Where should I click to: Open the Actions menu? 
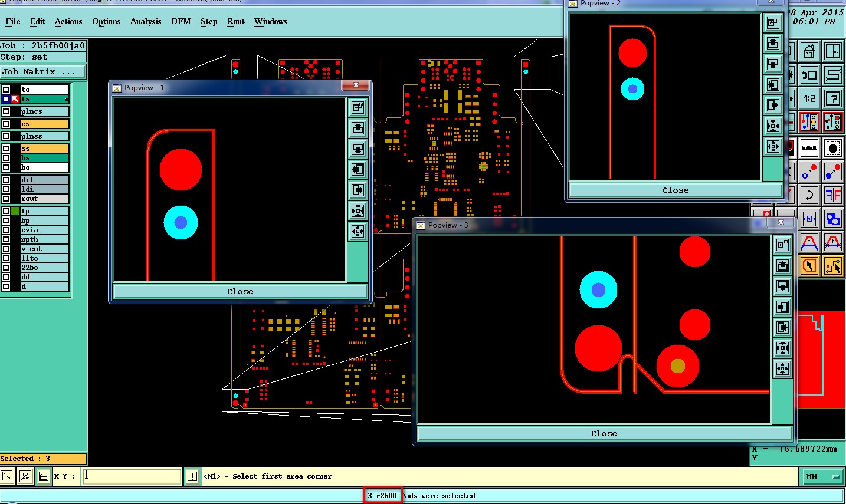[68, 21]
